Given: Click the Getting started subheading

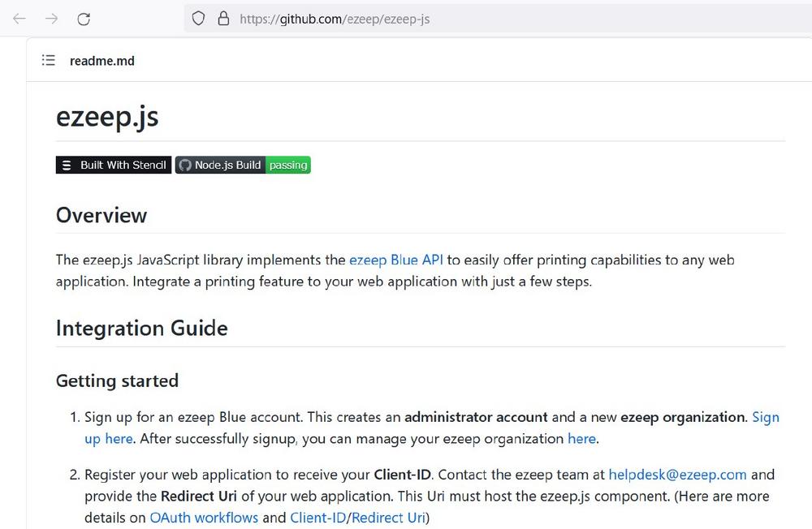Looking at the screenshot, I should [117, 381].
